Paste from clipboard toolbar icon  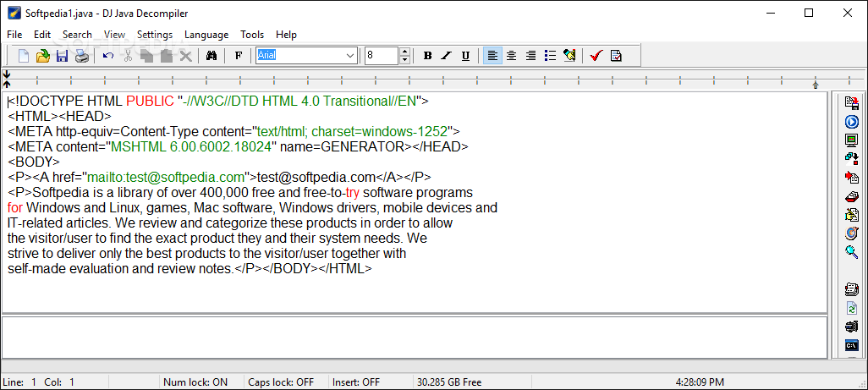pos(166,56)
